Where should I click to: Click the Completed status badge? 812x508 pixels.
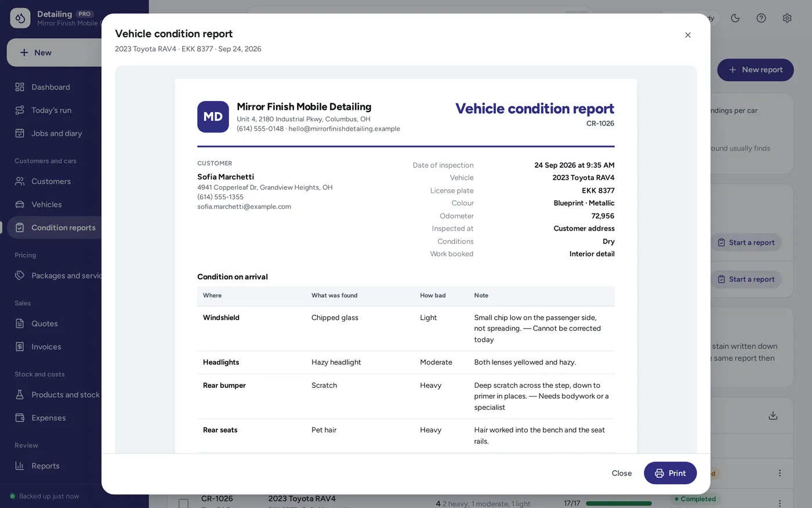click(x=695, y=499)
